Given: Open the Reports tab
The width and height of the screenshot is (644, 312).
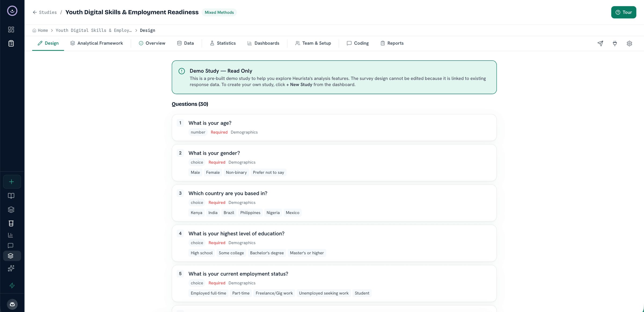Looking at the screenshot, I should pyautogui.click(x=392, y=43).
